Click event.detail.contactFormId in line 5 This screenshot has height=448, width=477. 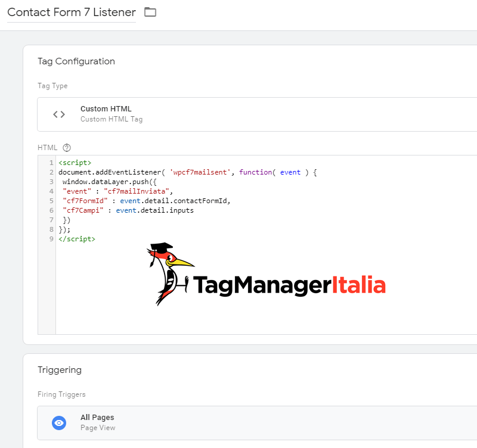coord(174,201)
